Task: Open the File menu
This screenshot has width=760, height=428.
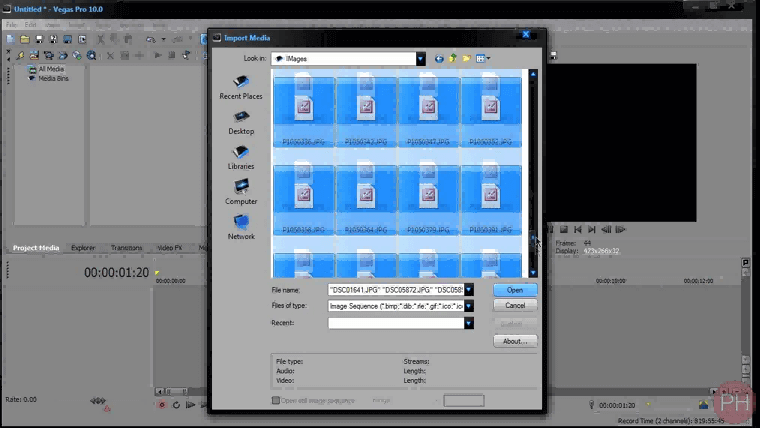Action: (x=11, y=24)
